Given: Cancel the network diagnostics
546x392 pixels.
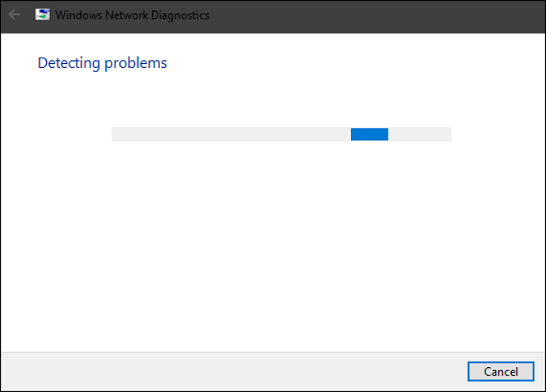Looking at the screenshot, I should click(501, 372).
